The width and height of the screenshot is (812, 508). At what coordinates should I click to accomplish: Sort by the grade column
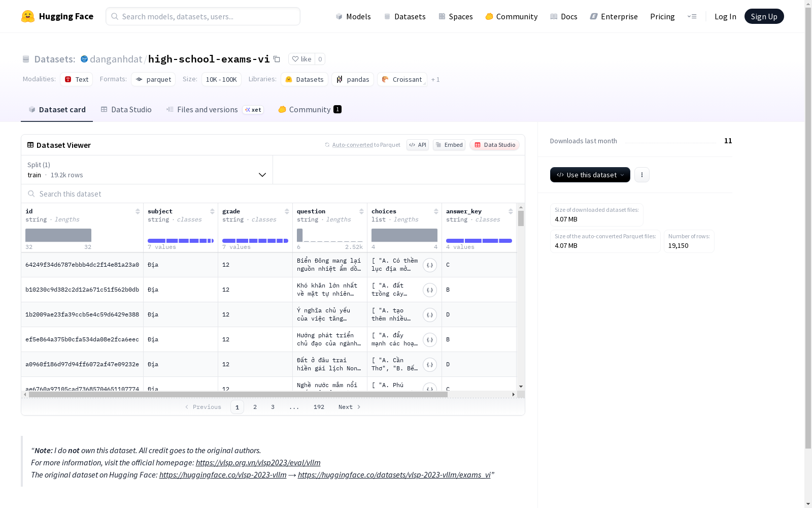[287, 211]
